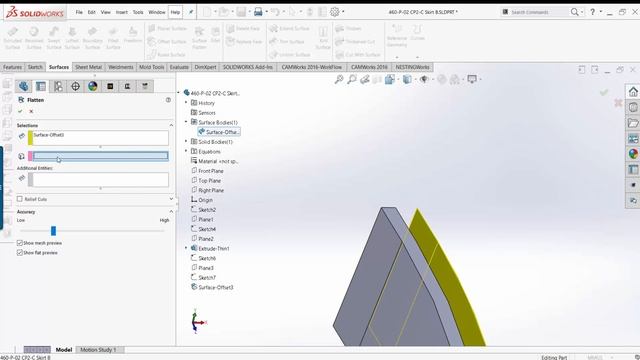This screenshot has height=360, width=640.
Task: Switch to the Evaluate tab
Action: 179,67
